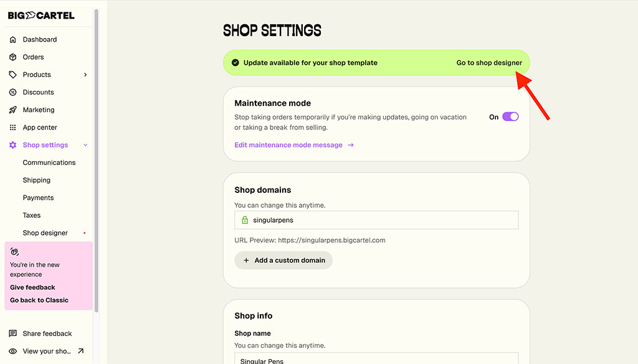Screen dimensions: 638x364
Task: Click the arrow after Edit maintenance mode message
Action: (351, 145)
